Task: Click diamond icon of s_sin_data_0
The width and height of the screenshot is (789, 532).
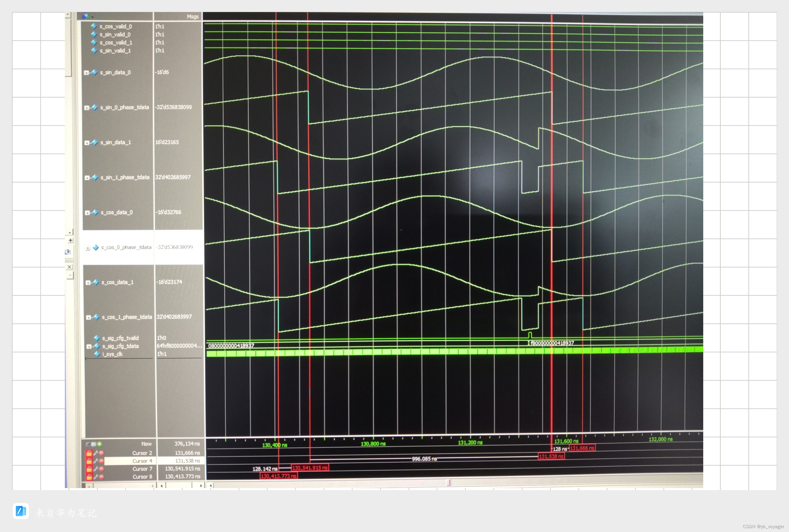Action: [94, 72]
